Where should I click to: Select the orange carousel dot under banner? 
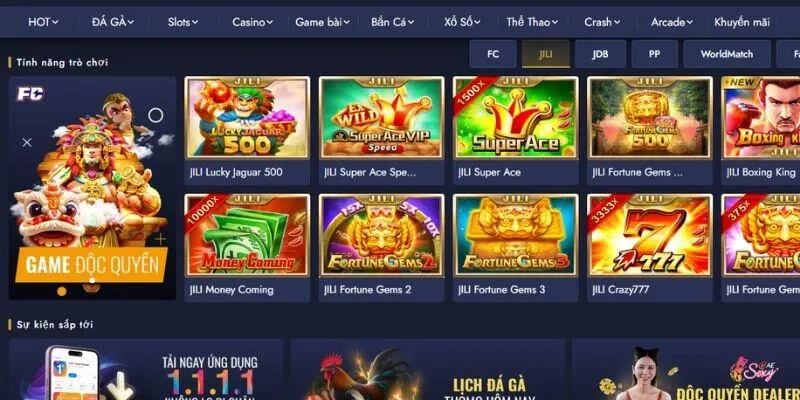pyautogui.click(x=62, y=291)
